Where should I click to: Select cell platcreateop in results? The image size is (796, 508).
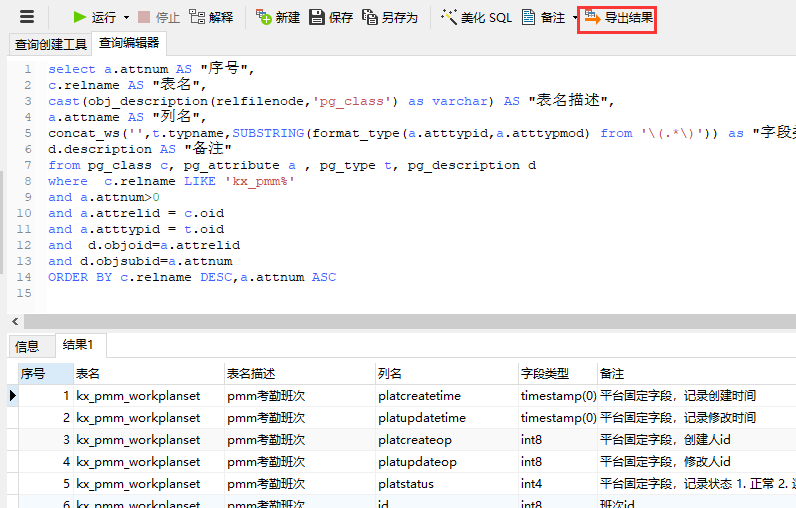[x=447, y=439]
